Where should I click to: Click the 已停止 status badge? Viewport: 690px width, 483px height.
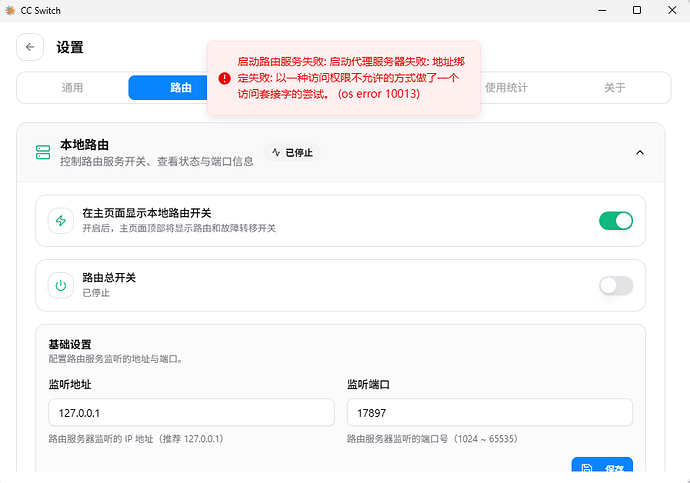[292, 152]
